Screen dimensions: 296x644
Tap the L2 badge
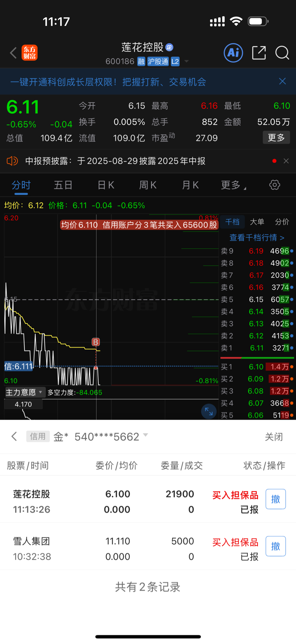pyautogui.click(x=175, y=61)
